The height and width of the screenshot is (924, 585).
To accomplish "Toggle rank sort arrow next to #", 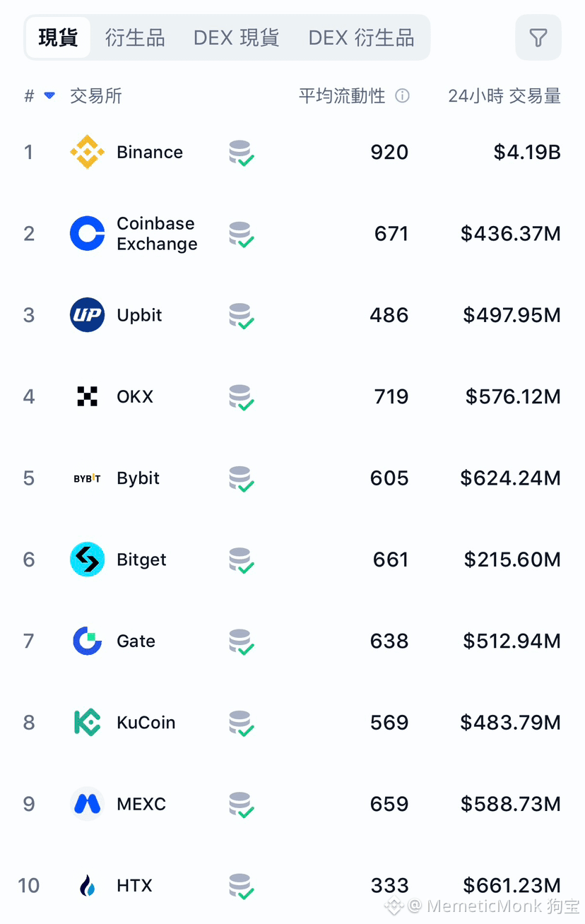I will 49,96.
